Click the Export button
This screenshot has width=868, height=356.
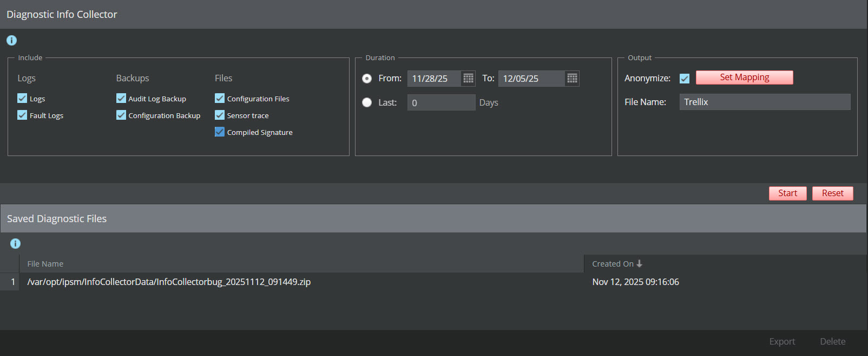(x=782, y=341)
